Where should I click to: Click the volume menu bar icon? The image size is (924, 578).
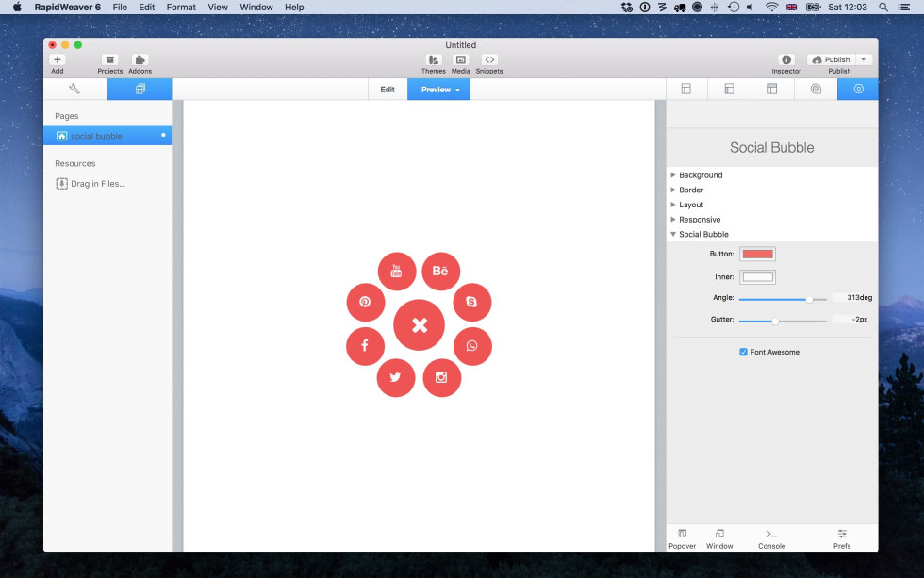(x=751, y=7)
